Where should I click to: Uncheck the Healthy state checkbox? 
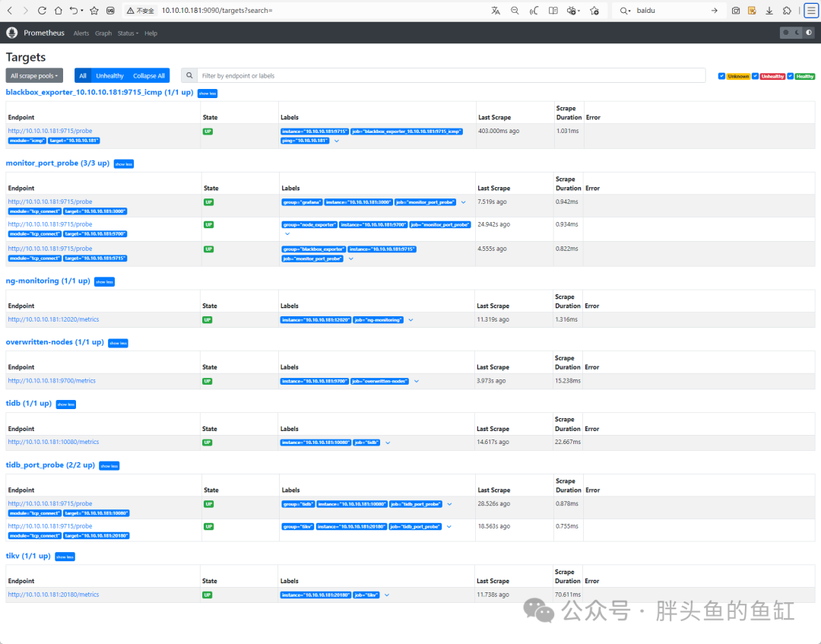790,77
